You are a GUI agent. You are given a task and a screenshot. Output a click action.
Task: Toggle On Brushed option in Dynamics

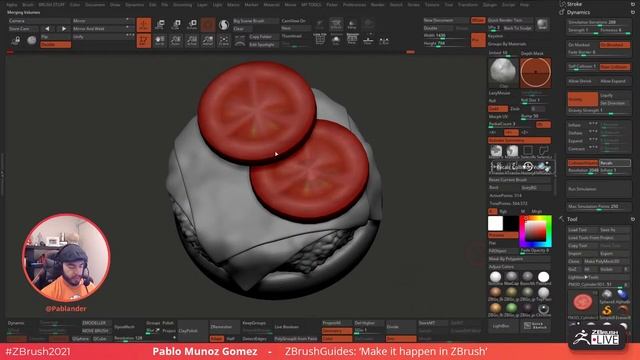click(615, 45)
